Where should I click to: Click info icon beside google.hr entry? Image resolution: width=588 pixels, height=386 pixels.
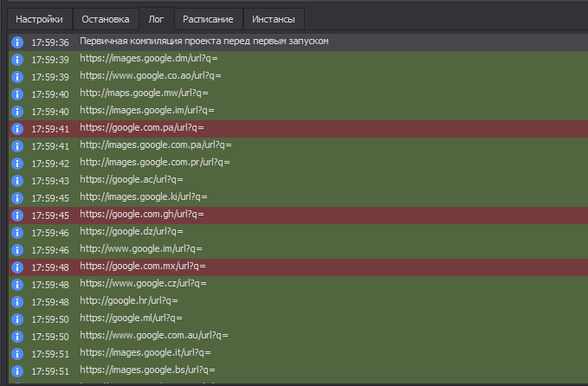tap(16, 301)
